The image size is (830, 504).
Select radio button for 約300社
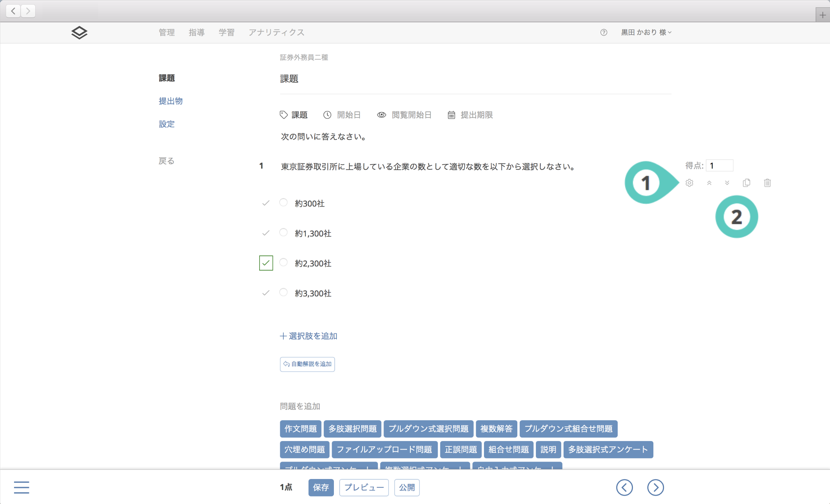click(283, 202)
